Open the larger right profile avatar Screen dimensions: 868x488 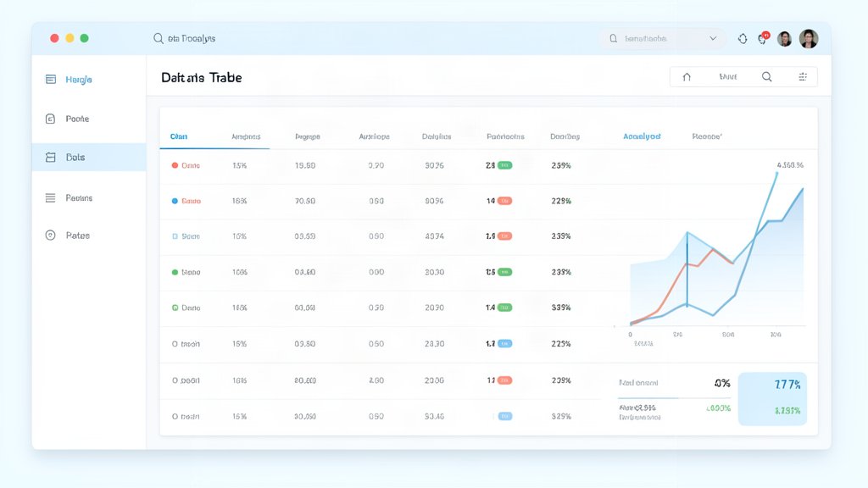808,39
